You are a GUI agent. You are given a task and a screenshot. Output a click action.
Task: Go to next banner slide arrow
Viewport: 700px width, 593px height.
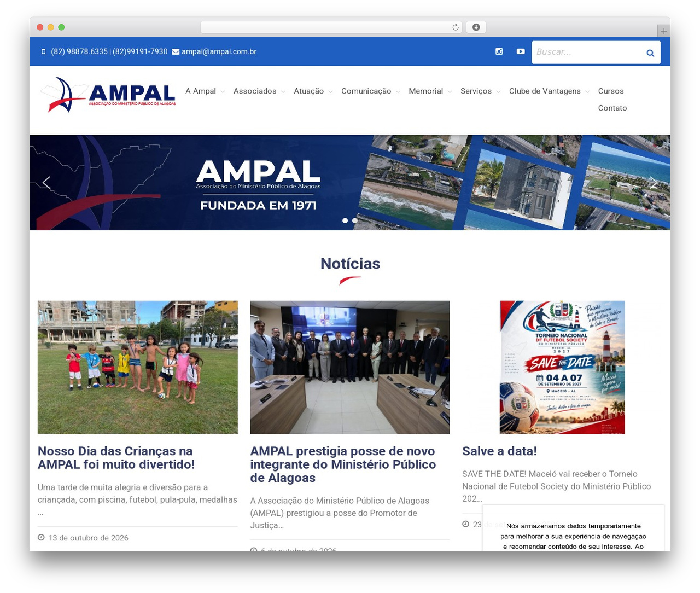(x=653, y=182)
